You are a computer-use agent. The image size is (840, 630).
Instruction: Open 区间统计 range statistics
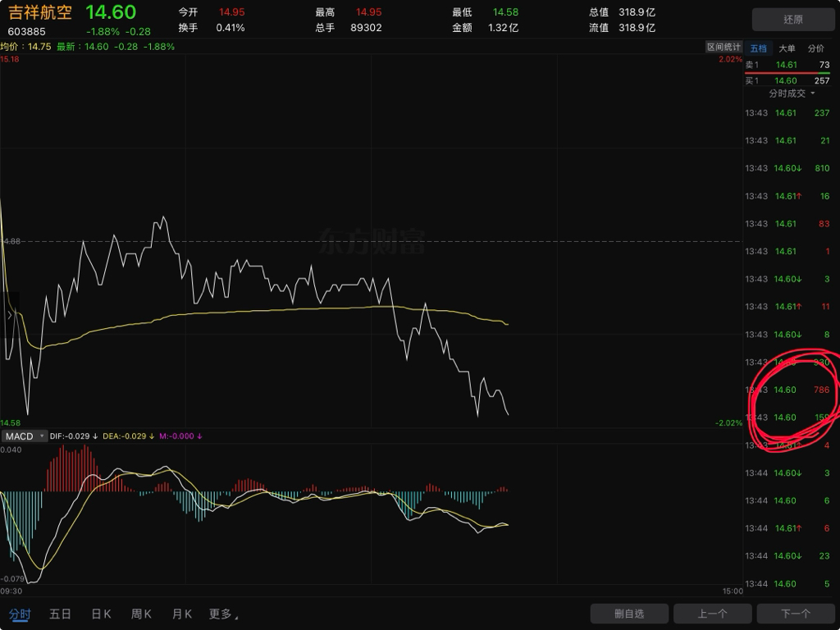pyautogui.click(x=724, y=47)
